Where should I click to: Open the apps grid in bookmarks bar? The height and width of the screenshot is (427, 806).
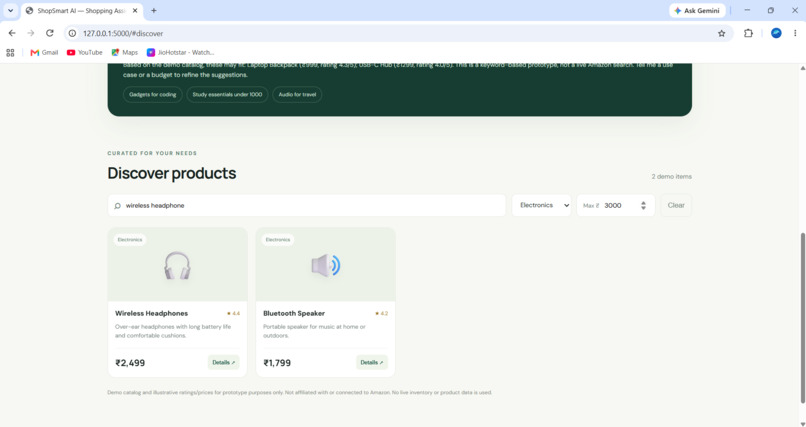[10, 52]
